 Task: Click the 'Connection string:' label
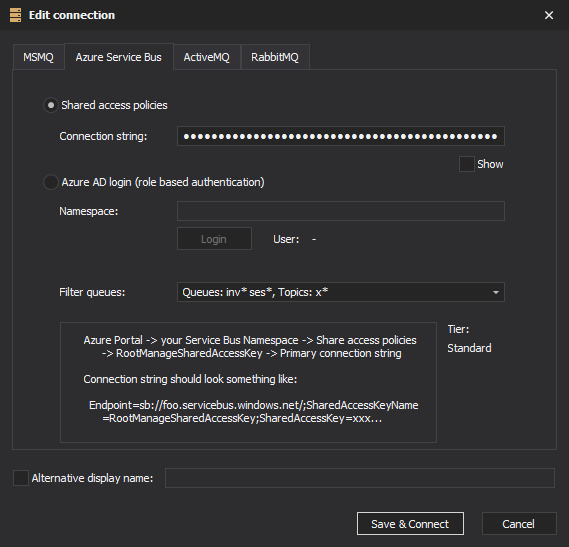pos(103,136)
